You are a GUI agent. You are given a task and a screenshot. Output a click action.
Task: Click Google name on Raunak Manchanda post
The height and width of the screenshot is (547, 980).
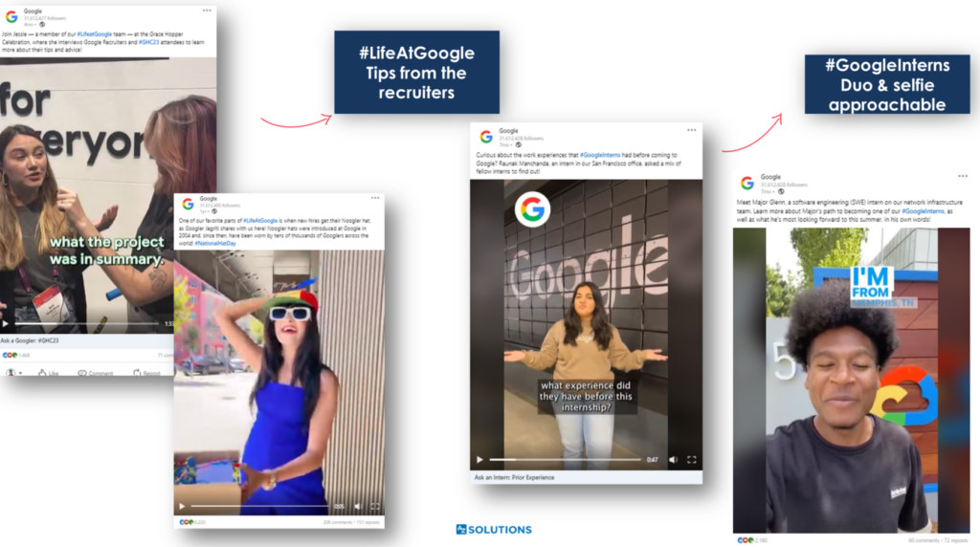[x=509, y=131]
